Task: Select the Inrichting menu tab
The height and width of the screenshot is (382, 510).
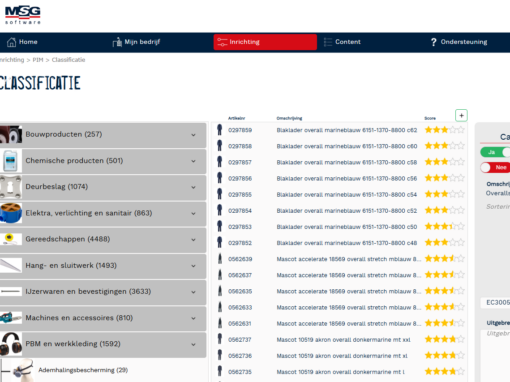Action: (x=265, y=42)
